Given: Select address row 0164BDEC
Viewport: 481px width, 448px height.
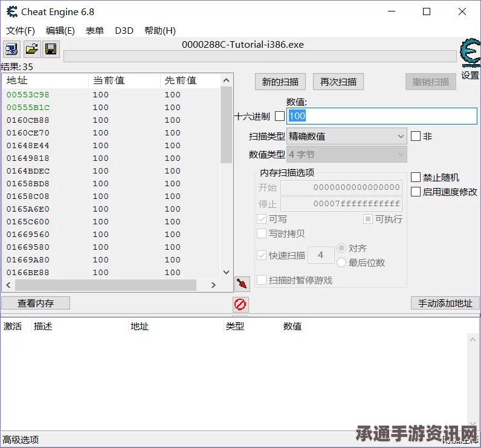Looking at the screenshot, I should click(x=111, y=171).
